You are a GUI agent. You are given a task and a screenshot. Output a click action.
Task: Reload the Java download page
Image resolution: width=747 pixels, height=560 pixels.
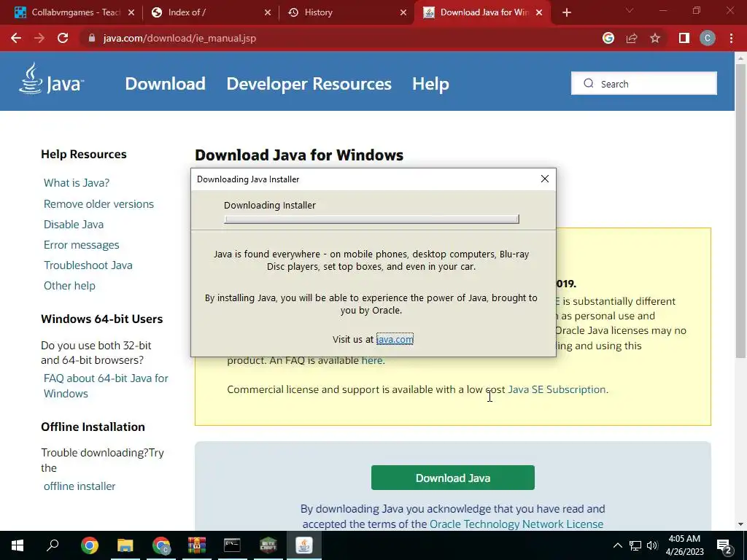(x=63, y=38)
